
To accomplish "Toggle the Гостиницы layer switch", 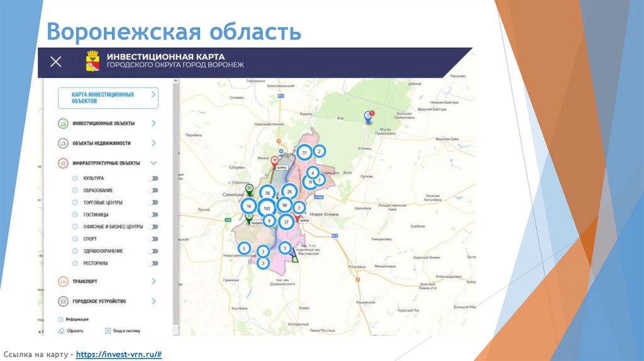I will [153, 215].
